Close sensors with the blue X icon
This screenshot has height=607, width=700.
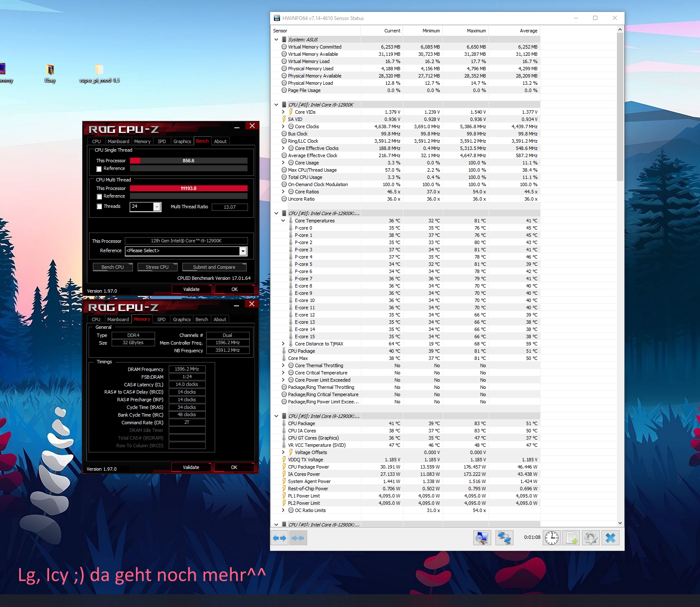[x=611, y=538]
